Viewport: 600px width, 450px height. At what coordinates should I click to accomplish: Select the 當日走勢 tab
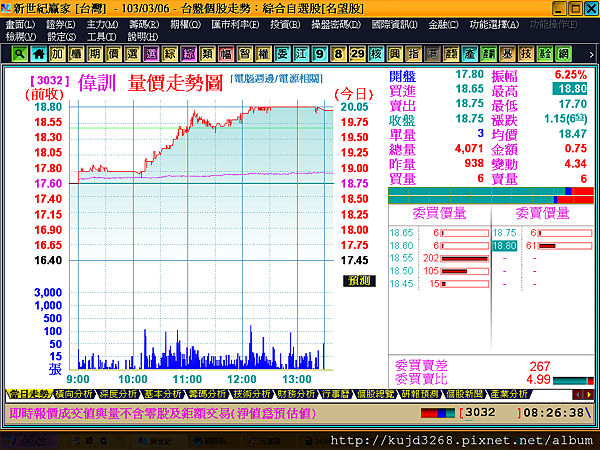[x=29, y=394]
